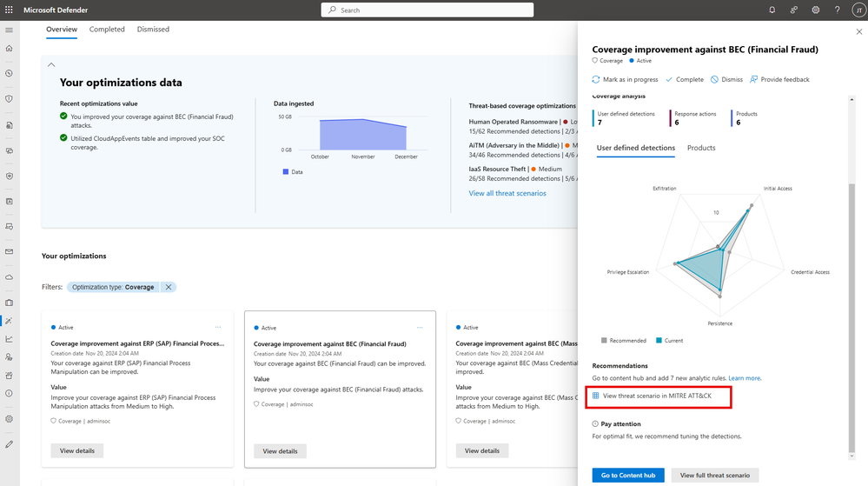868x486 pixels.
Task: Click the pencil customize navigation icon
Action: point(9,444)
